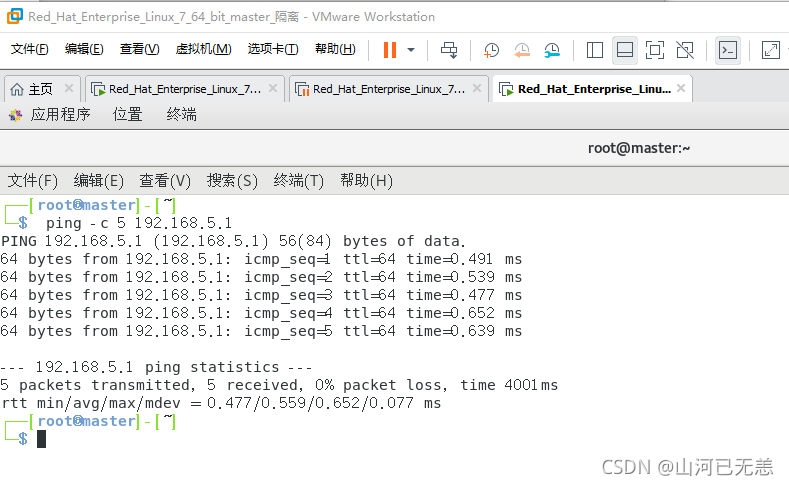
Task: Open terminal 文件(F) menu
Action: [x=33, y=180]
